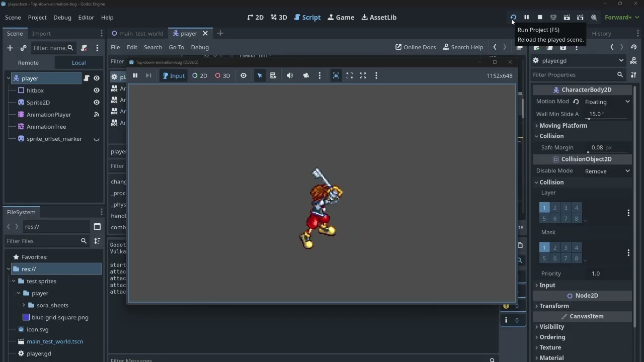This screenshot has width=644, height=362.
Task: Open the main_test_world scene tab
Action: pos(137,34)
